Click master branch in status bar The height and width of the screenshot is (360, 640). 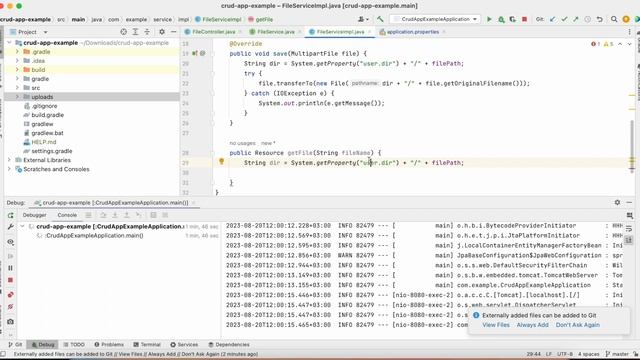click(617, 354)
